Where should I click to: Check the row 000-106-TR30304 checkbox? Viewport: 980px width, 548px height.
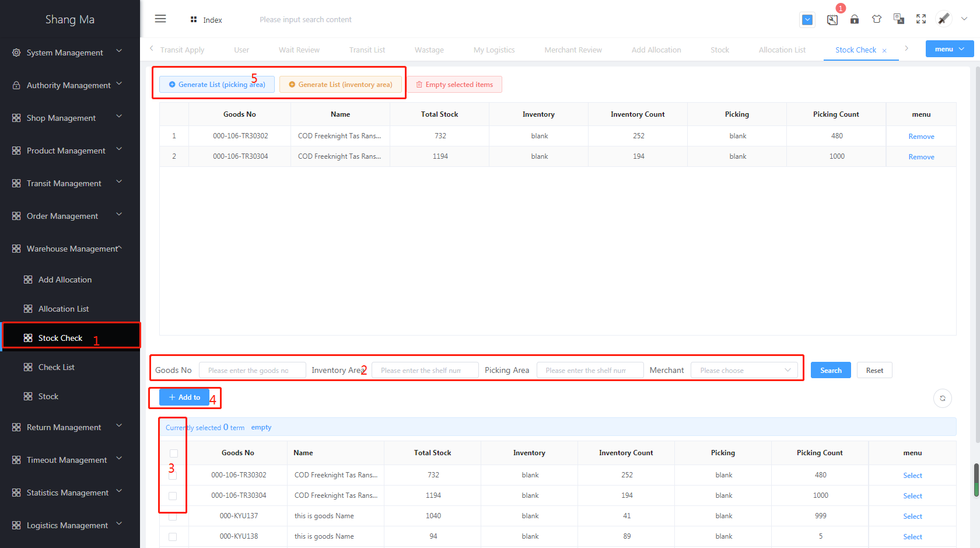tap(173, 496)
